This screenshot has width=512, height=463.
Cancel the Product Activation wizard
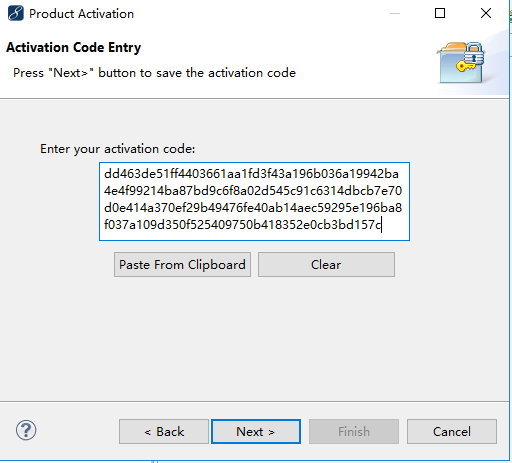pyautogui.click(x=452, y=431)
